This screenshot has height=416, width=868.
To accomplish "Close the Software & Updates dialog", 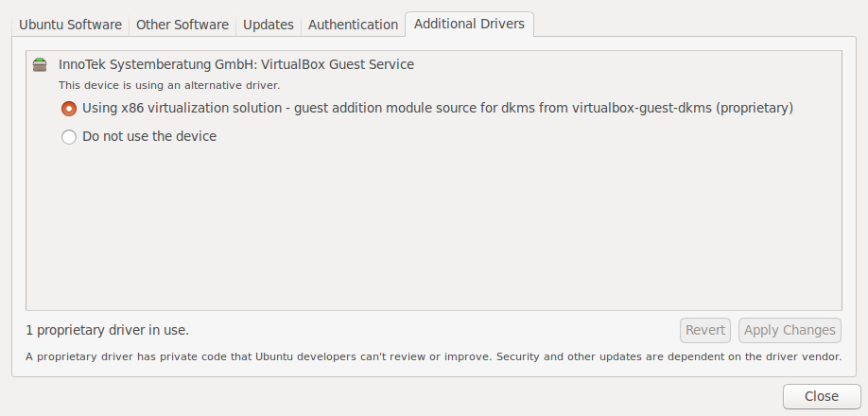I will [x=821, y=396].
